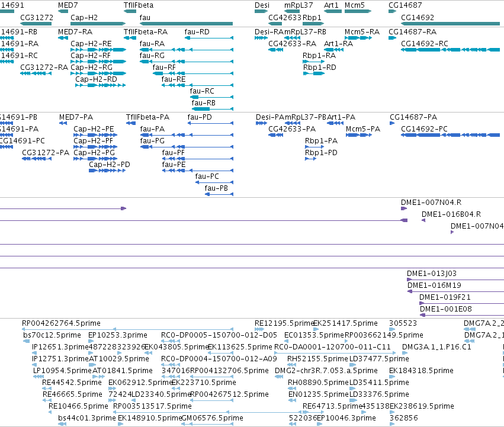
Task: Select transcript label CG31272-RA
Action: point(44,68)
